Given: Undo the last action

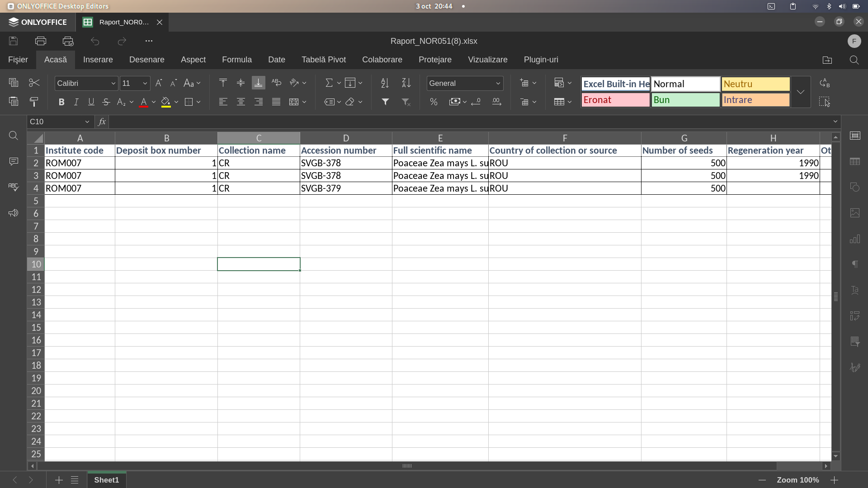Looking at the screenshot, I should tap(95, 41).
